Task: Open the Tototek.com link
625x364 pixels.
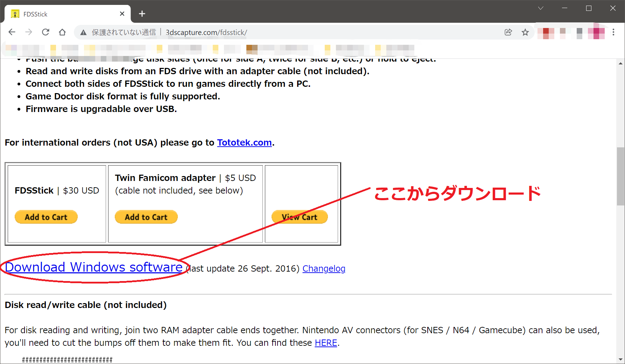Action: tap(244, 142)
